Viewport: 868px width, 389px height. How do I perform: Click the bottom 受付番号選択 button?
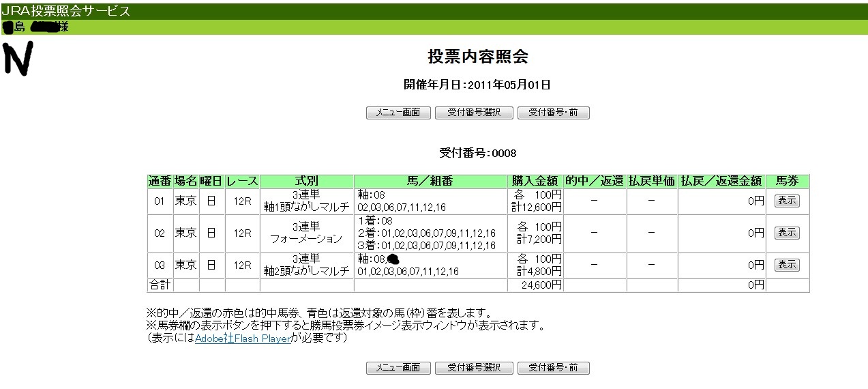point(474,368)
